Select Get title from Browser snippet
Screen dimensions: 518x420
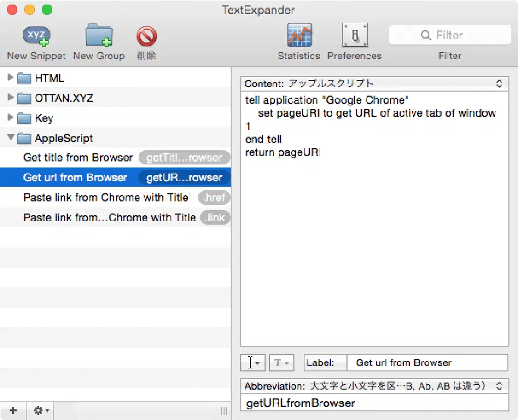click(x=78, y=158)
